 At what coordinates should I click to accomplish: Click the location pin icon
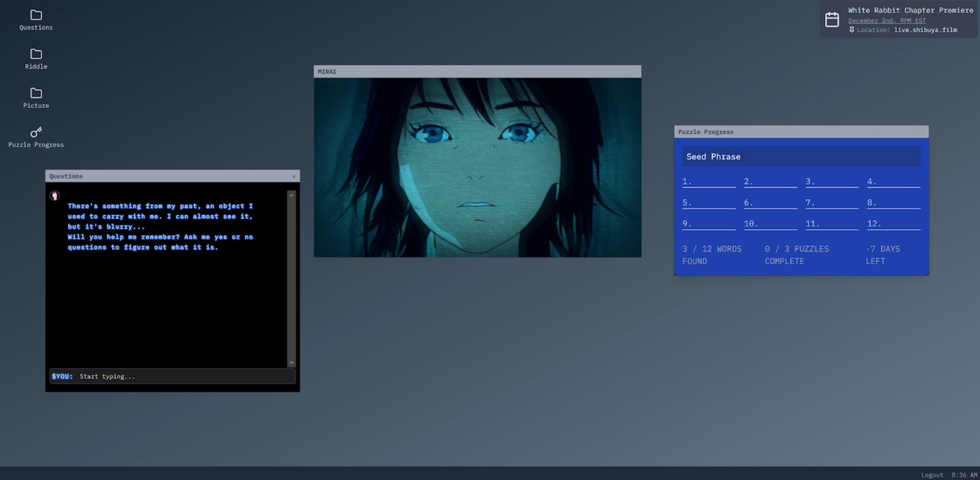[852, 30]
